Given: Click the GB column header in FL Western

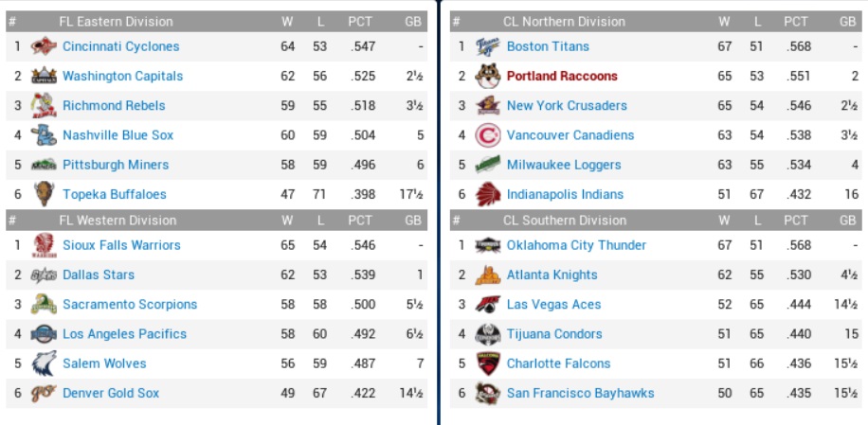Looking at the screenshot, I should pos(412,221).
